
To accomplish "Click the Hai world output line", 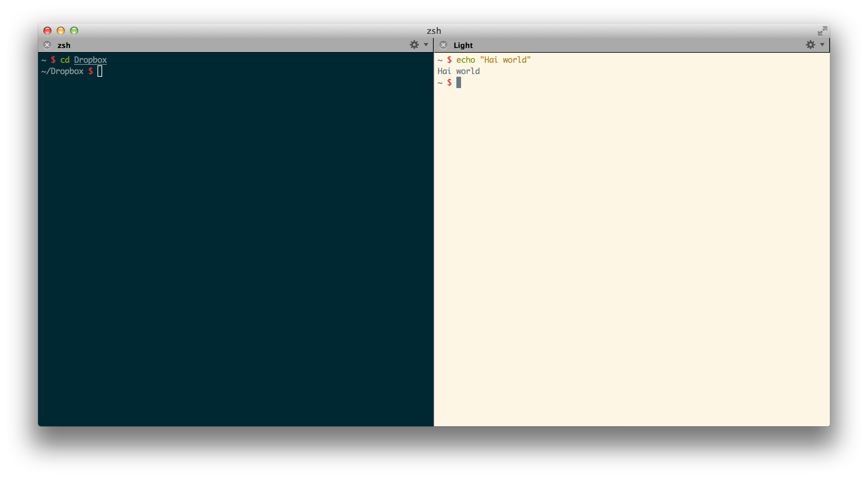I will [x=459, y=71].
